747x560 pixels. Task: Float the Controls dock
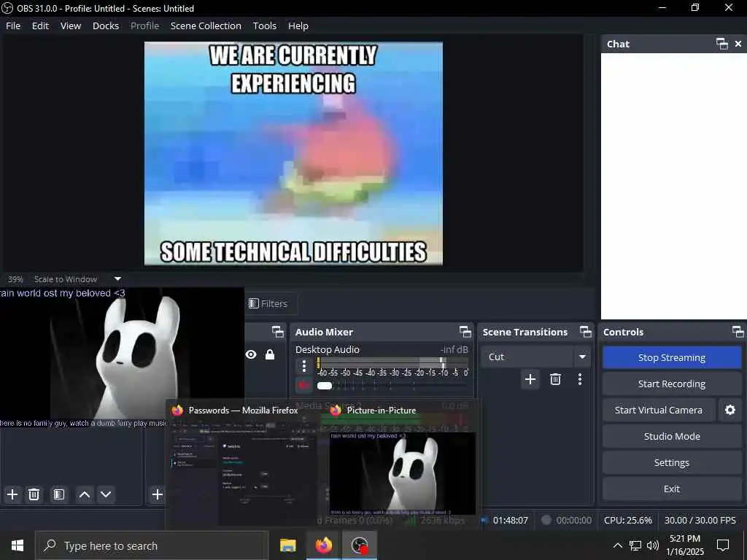[x=738, y=332]
